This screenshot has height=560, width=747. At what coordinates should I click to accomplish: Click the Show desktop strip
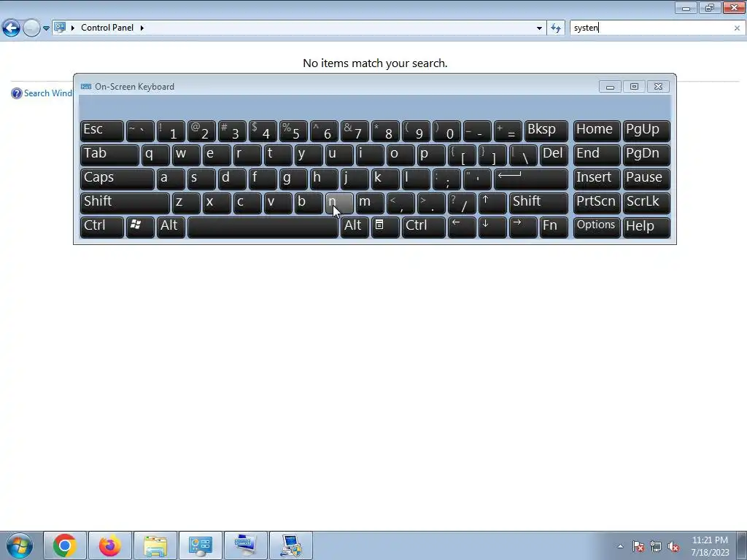point(742,545)
